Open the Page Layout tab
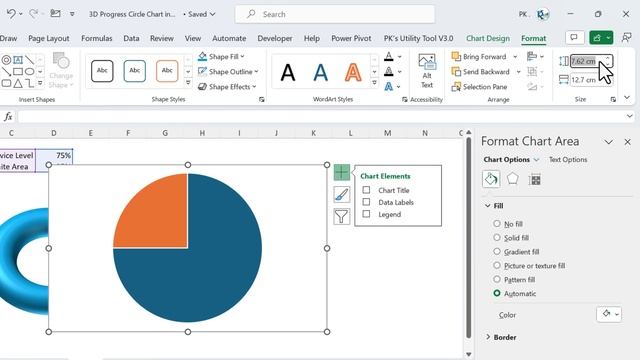The height and width of the screenshot is (360, 640). 49,38
